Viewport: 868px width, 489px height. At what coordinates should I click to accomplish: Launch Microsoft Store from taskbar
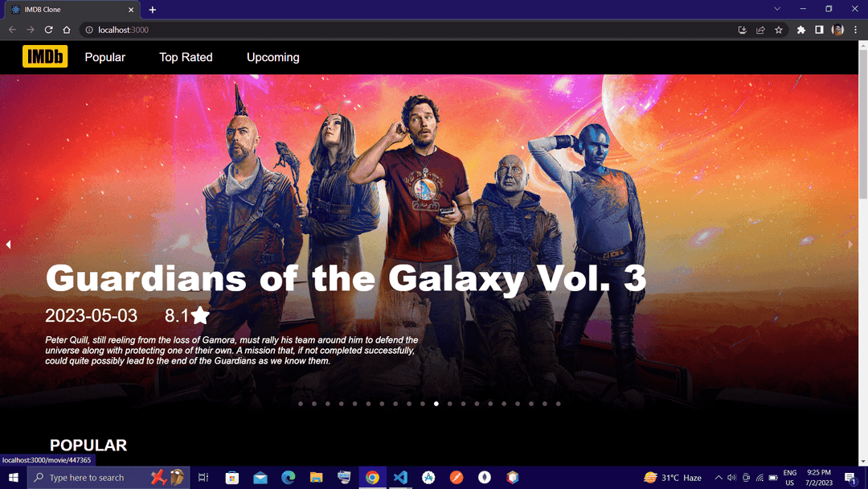point(232,478)
